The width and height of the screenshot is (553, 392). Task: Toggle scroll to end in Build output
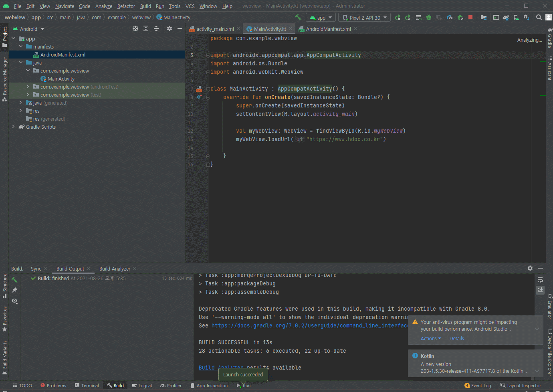[x=540, y=290]
